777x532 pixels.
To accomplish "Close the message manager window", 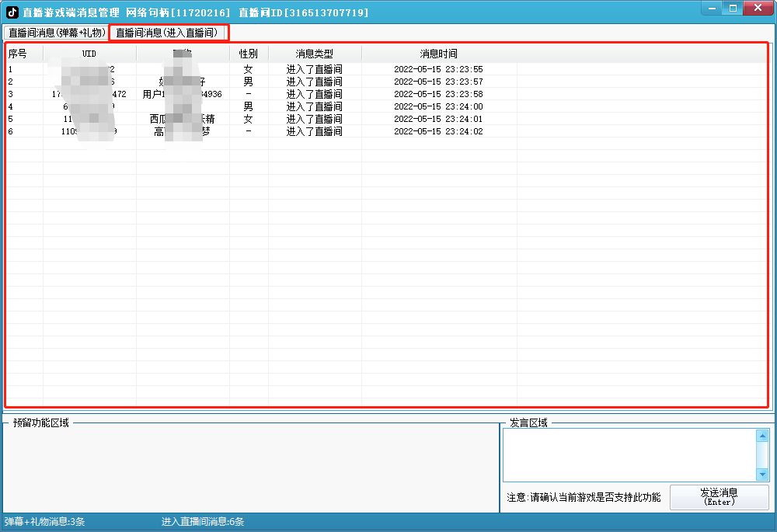I will tap(757, 8).
